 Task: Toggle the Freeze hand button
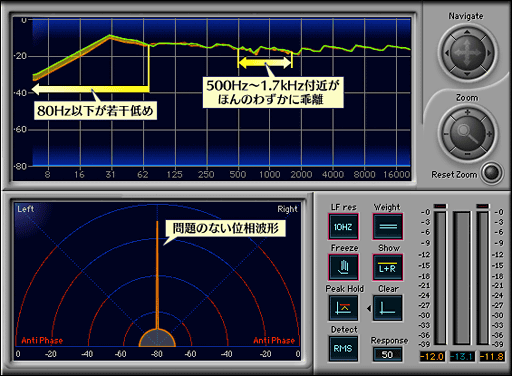pos(343,267)
